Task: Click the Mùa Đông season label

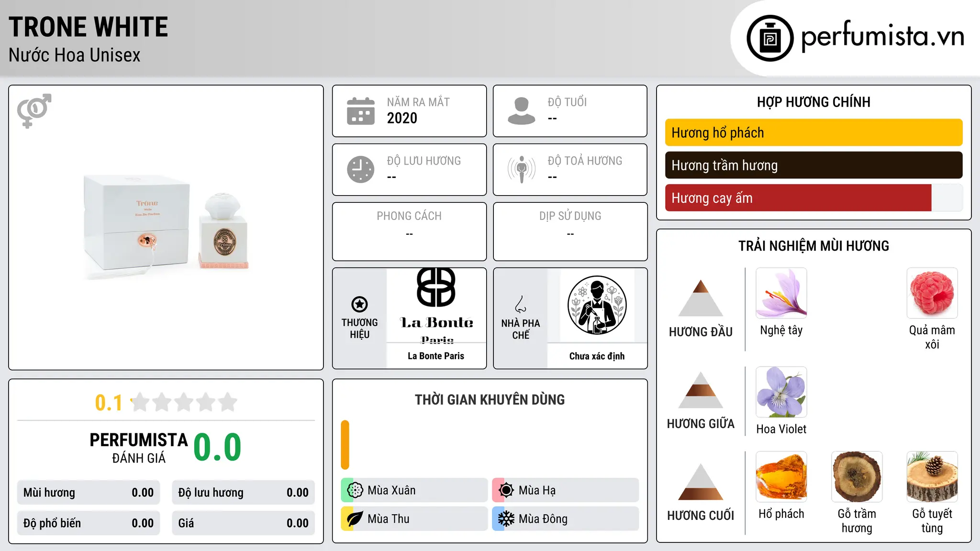Action: coord(543,519)
